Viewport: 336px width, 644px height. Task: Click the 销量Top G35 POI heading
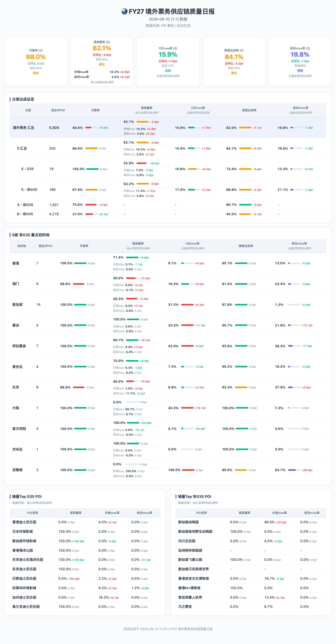[x=27, y=497]
